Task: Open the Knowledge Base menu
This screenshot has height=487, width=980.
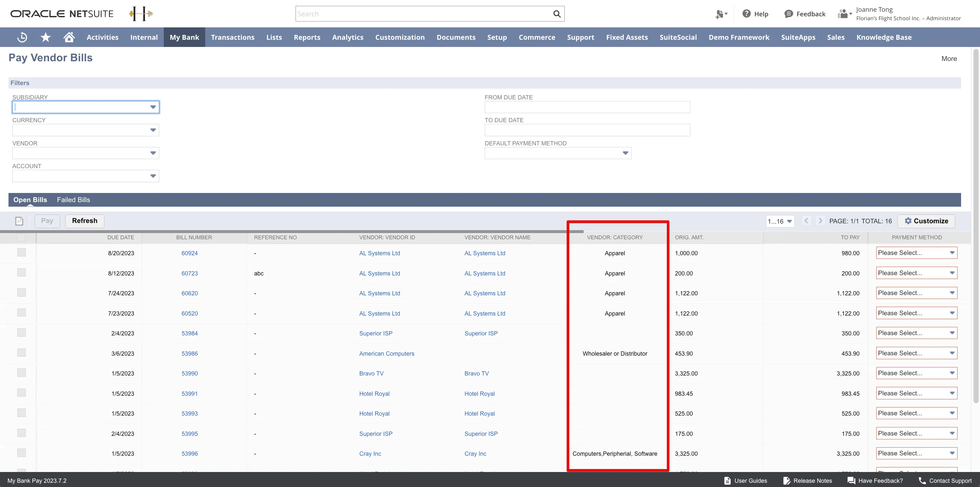Action: click(x=884, y=37)
